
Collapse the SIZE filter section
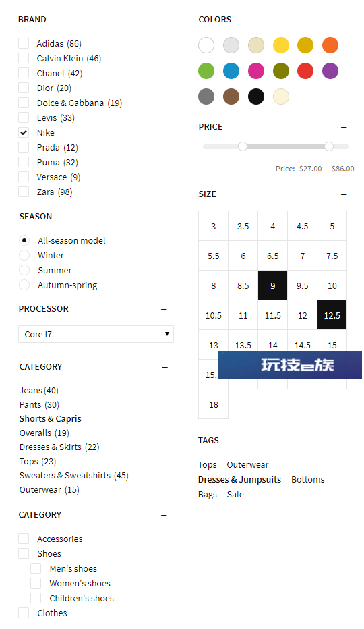pos(344,194)
